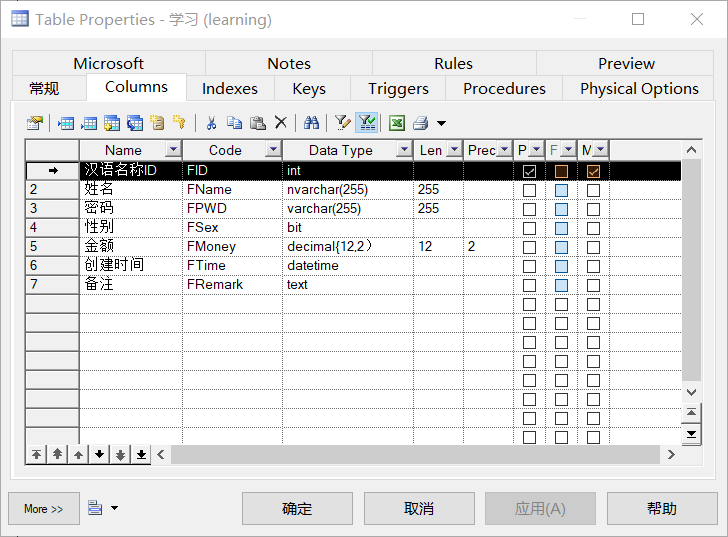Screen dimensions: 728x537
Task: Click the Export to Excel icon
Action: point(397,123)
